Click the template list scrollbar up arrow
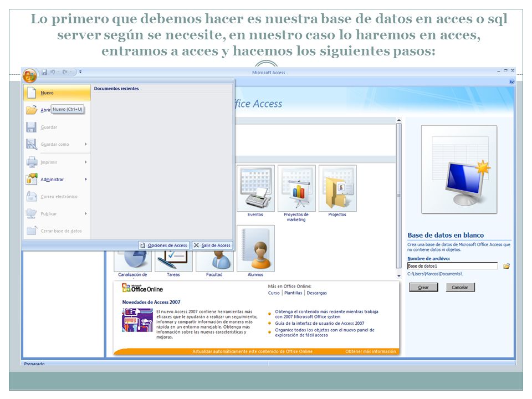 click(399, 120)
